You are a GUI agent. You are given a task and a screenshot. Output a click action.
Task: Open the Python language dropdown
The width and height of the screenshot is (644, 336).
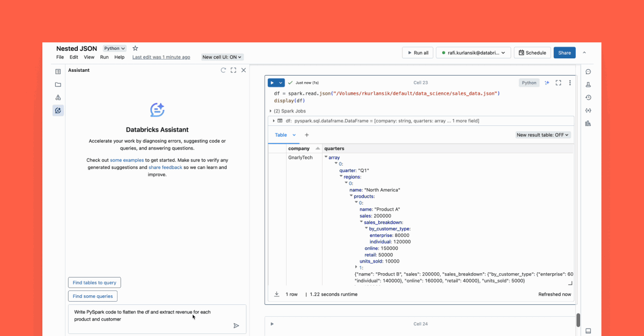[115, 48]
